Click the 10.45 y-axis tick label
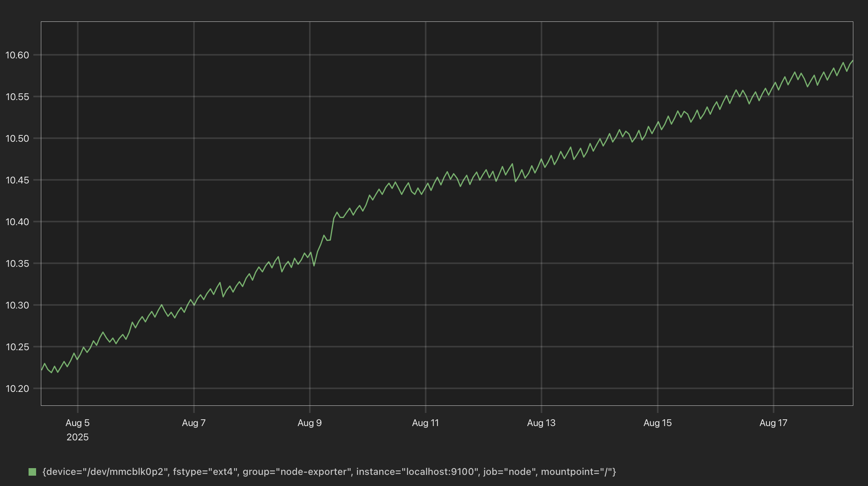 click(17, 180)
